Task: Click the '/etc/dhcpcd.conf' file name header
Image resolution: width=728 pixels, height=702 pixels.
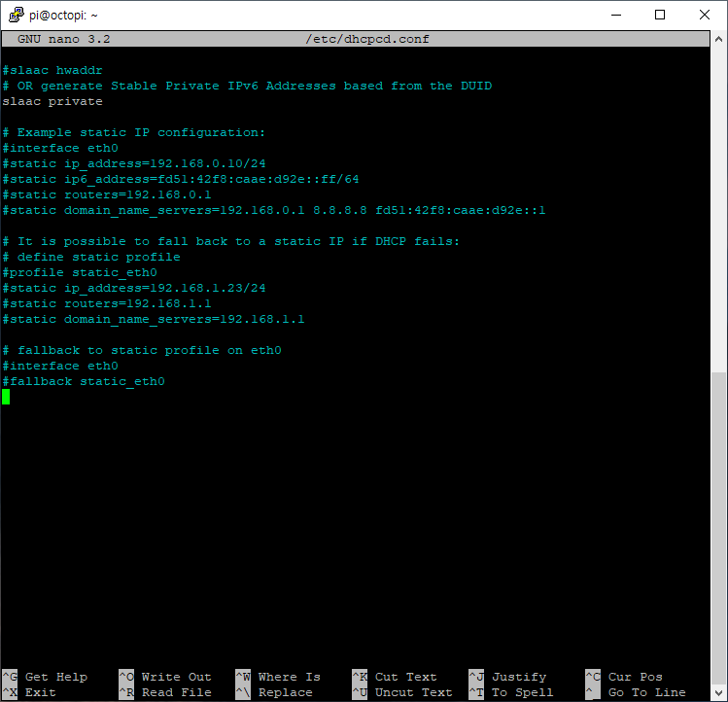Action: pyautogui.click(x=367, y=39)
